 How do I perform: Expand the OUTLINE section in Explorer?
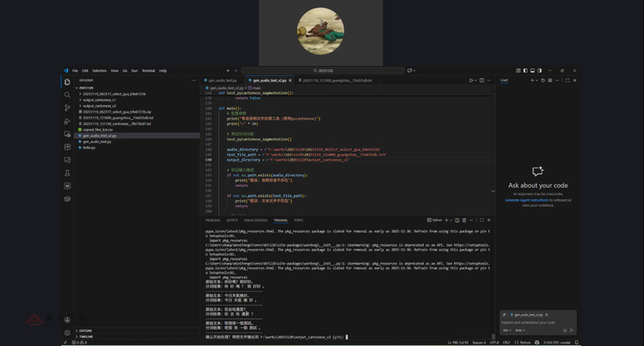(x=86, y=331)
